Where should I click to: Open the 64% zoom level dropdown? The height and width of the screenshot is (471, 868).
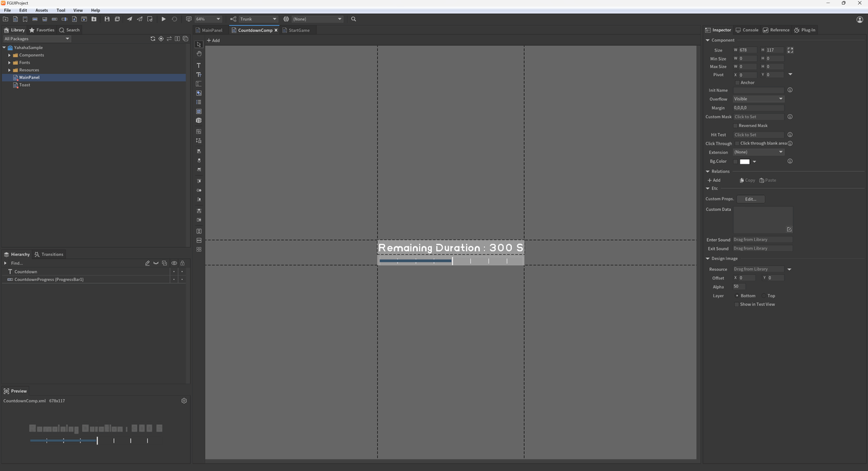tap(208, 19)
